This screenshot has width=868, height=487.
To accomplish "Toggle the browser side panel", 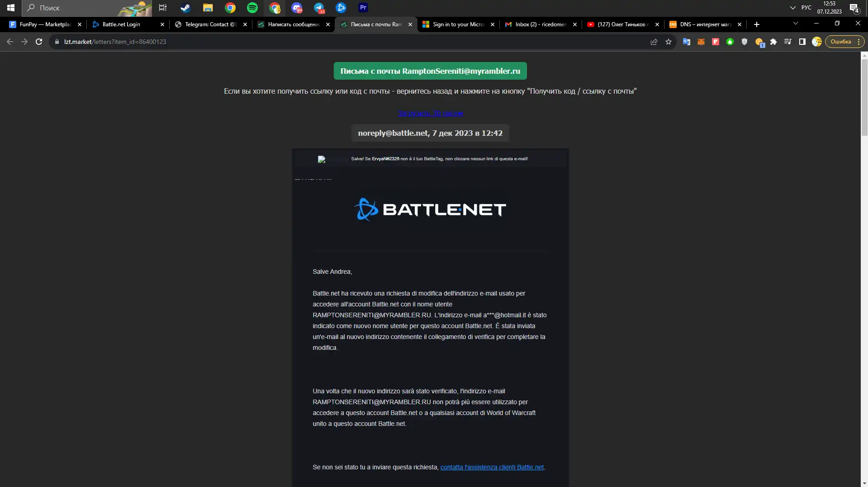I will click(802, 42).
